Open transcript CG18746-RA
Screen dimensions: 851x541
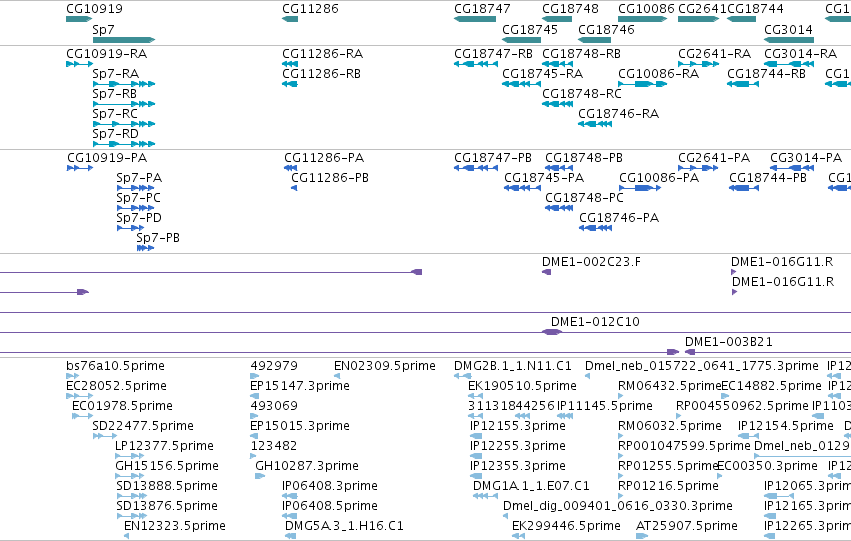click(x=619, y=114)
